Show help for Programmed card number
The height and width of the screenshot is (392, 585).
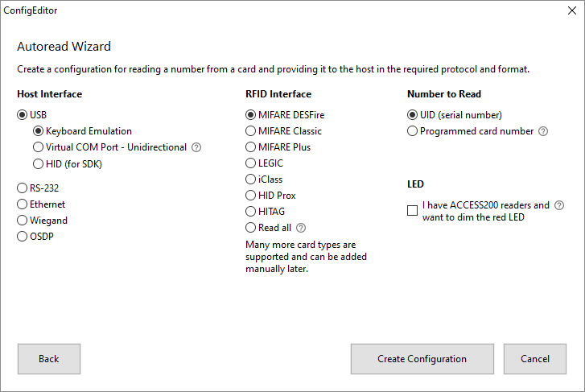(x=543, y=131)
